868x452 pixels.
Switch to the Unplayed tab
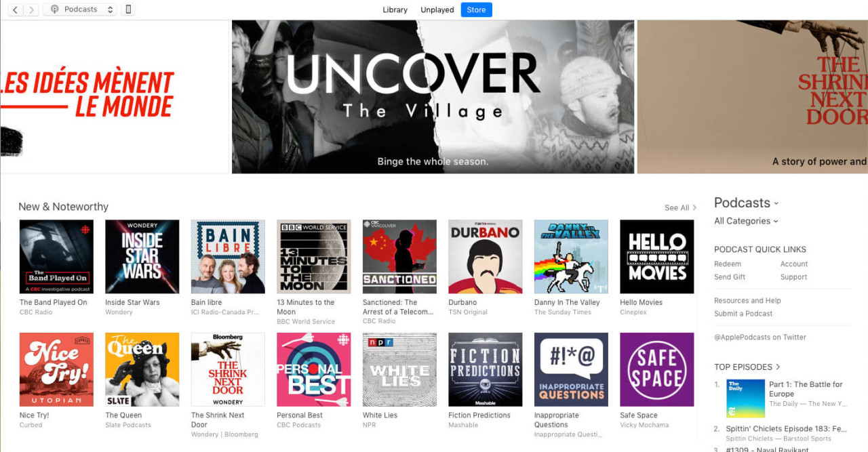pos(437,9)
